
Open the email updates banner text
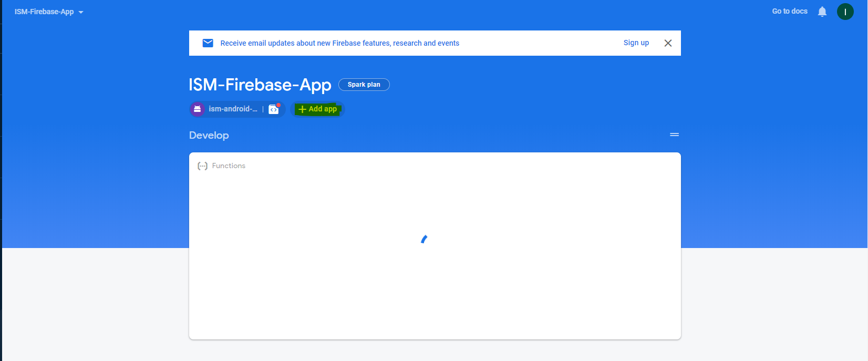click(x=340, y=43)
